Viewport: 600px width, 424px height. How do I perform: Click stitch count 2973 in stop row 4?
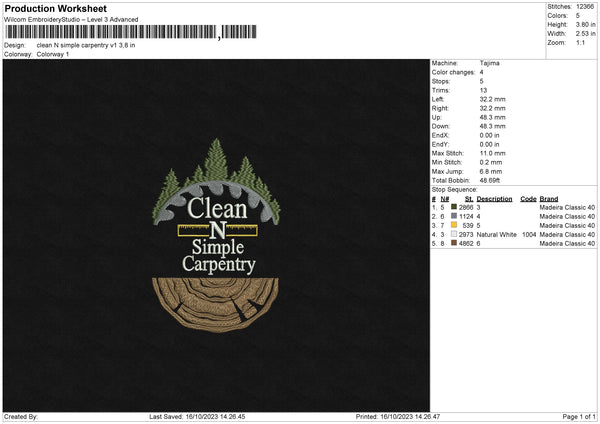point(466,235)
